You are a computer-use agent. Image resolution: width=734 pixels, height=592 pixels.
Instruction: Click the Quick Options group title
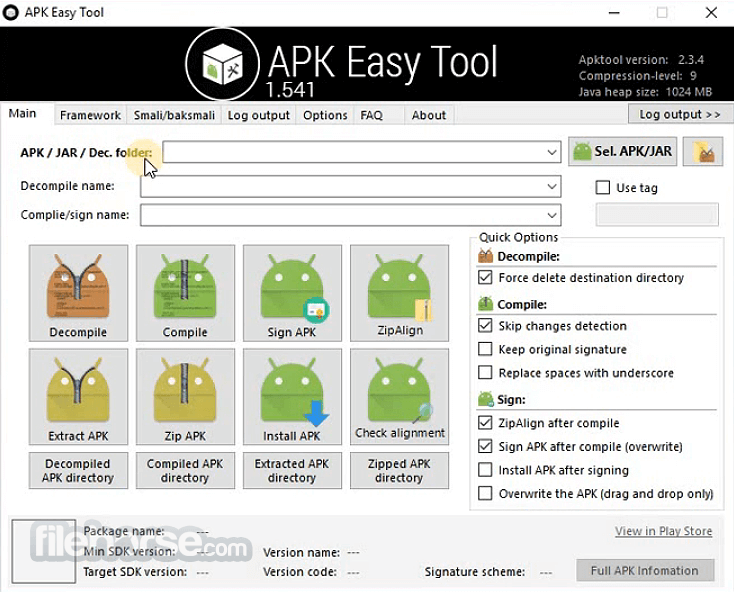click(x=519, y=237)
